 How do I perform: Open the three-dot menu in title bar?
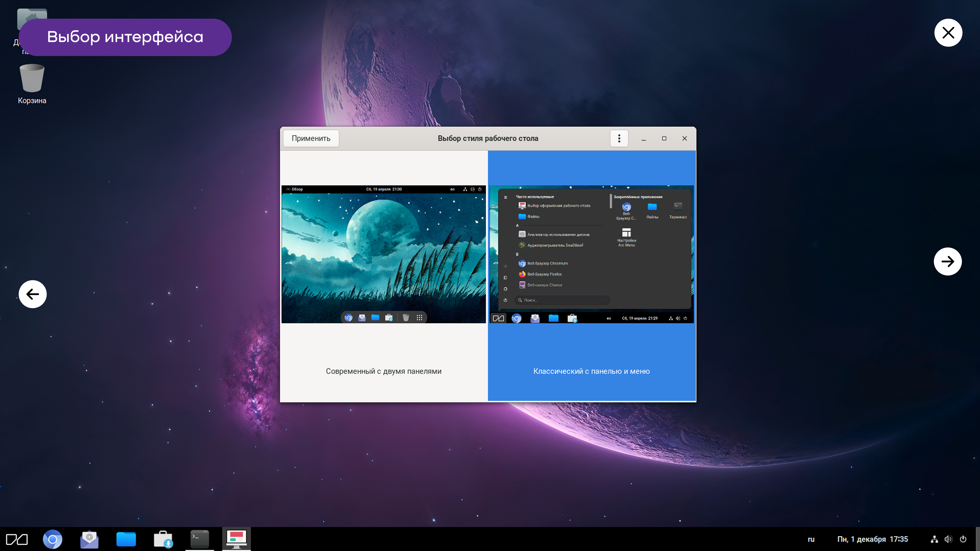tap(619, 138)
